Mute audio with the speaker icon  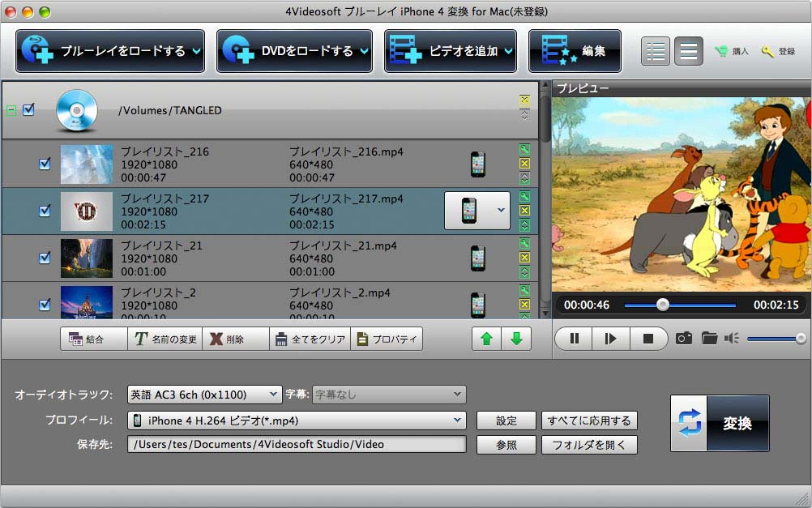pos(732,339)
